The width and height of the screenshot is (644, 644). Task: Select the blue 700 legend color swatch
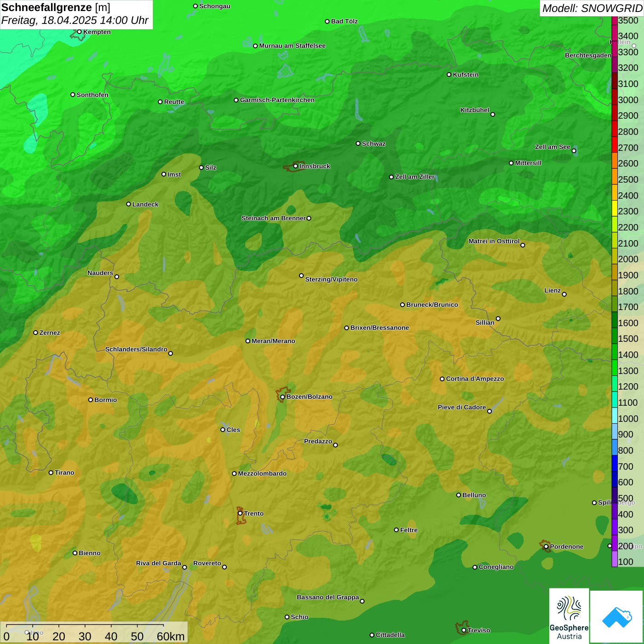615,463
